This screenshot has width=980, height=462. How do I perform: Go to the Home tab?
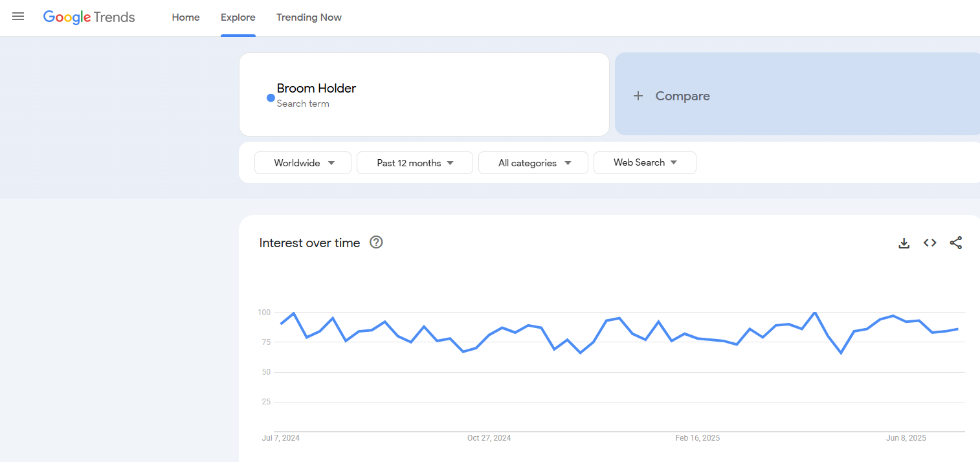coord(186,17)
